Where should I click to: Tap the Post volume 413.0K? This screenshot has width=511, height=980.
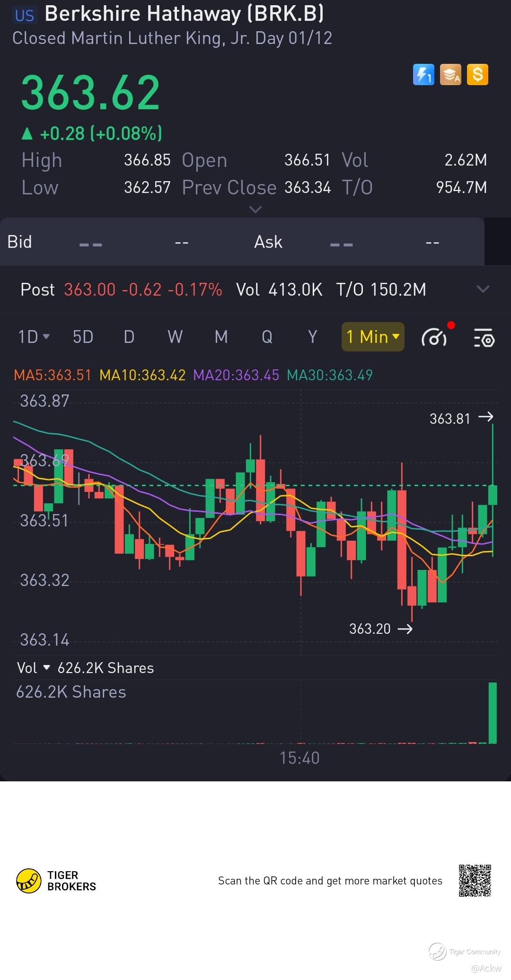coord(295,289)
